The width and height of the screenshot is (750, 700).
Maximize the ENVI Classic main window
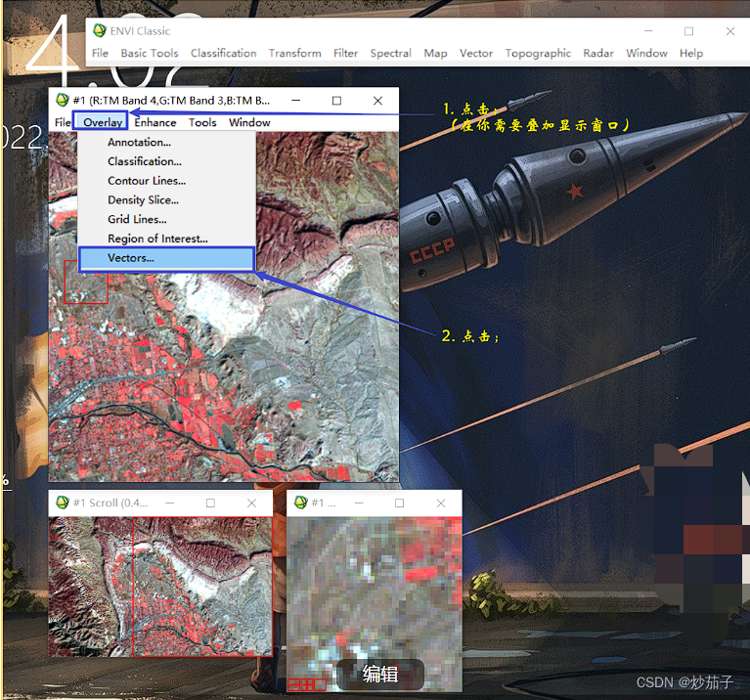[688, 31]
